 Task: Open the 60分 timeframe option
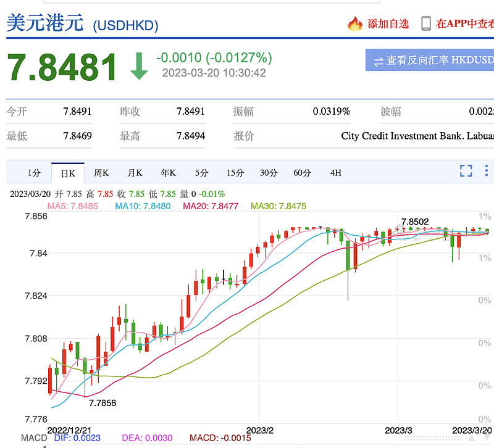click(302, 173)
